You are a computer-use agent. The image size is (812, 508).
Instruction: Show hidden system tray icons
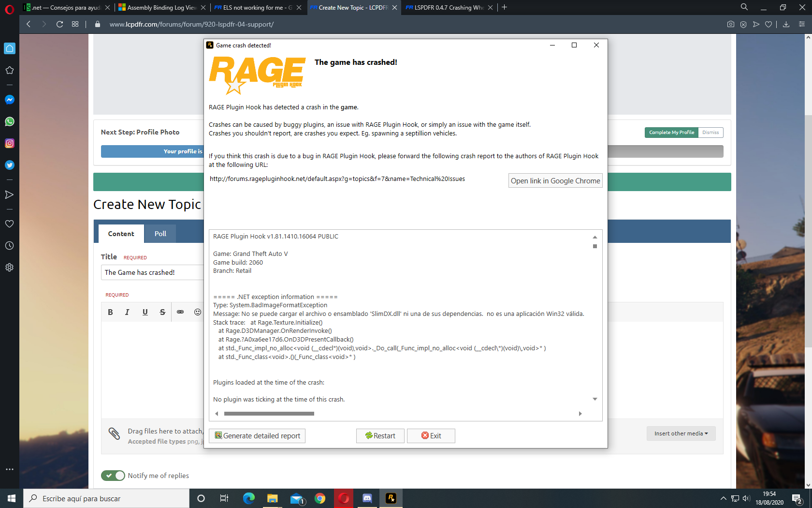(723, 498)
